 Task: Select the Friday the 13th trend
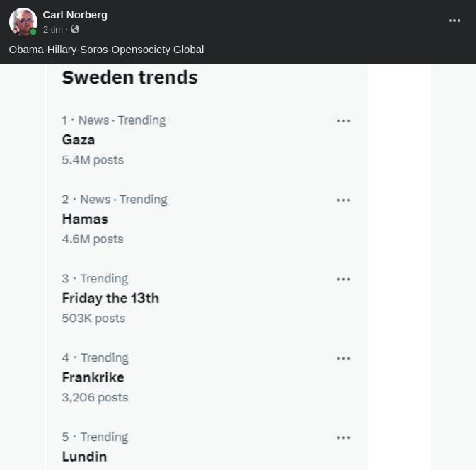[x=110, y=299]
